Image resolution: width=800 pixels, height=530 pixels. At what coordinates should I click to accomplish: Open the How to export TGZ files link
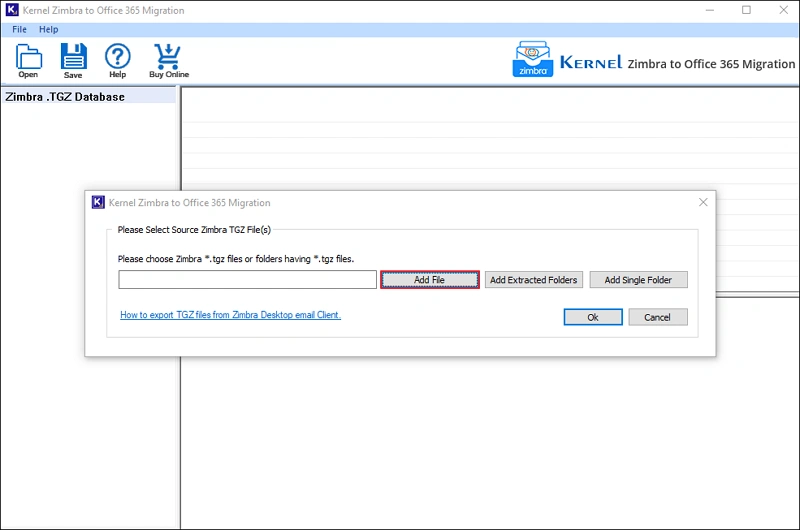coord(231,315)
